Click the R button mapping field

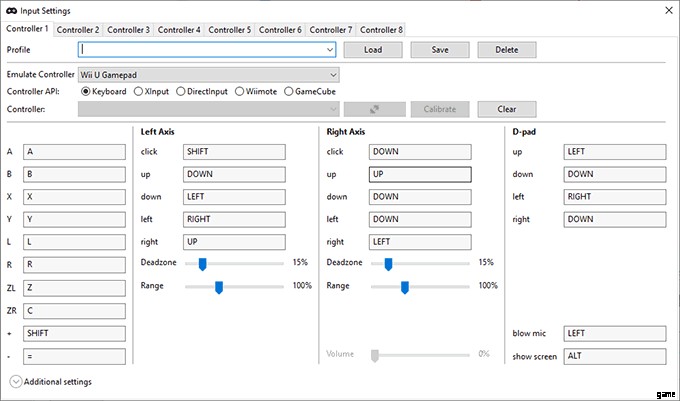(x=74, y=264)
